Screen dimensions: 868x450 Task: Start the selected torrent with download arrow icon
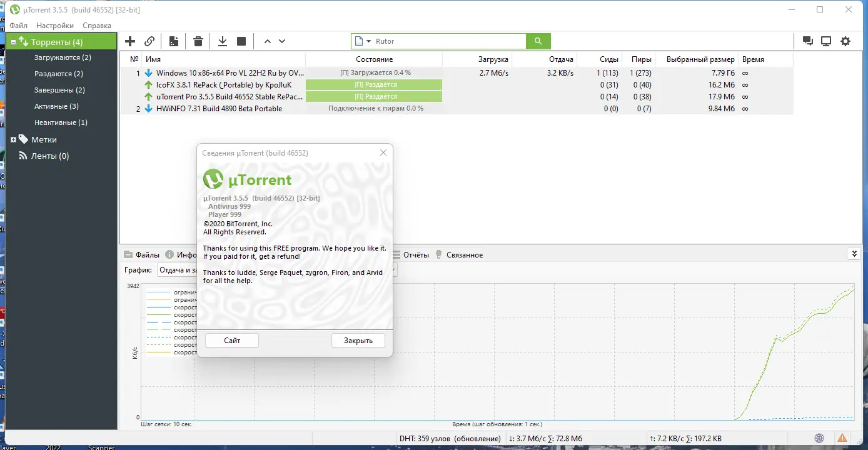click(222, 41)
